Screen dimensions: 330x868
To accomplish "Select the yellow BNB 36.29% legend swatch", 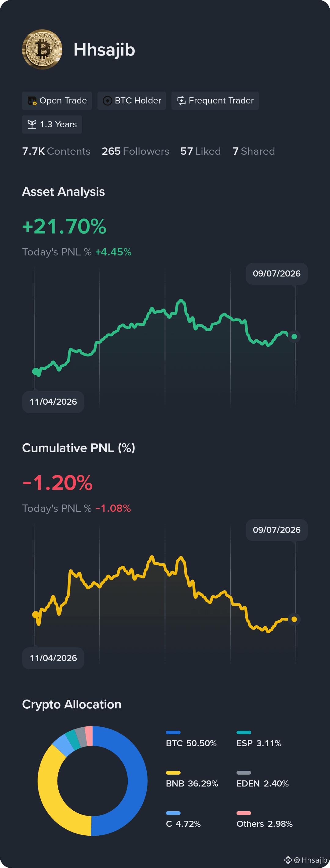I will coord(173,773).
